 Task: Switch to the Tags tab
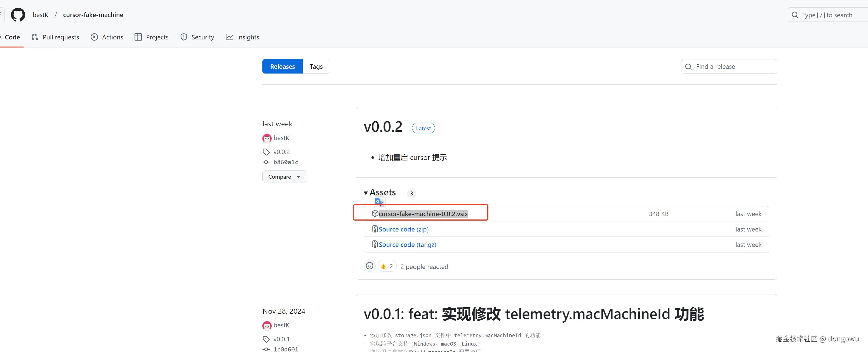(316, 67)
